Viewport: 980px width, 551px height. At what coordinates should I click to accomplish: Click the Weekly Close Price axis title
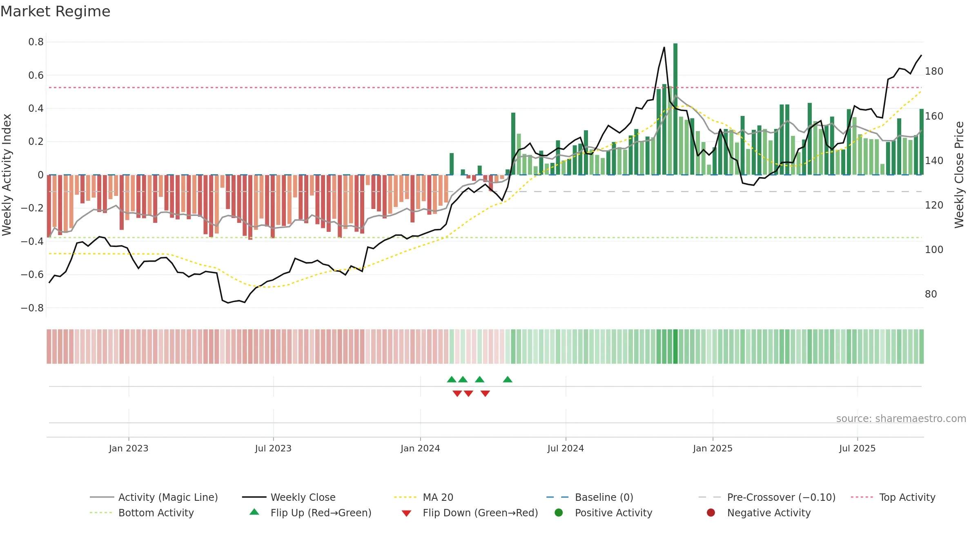click(x=959, y=175)
